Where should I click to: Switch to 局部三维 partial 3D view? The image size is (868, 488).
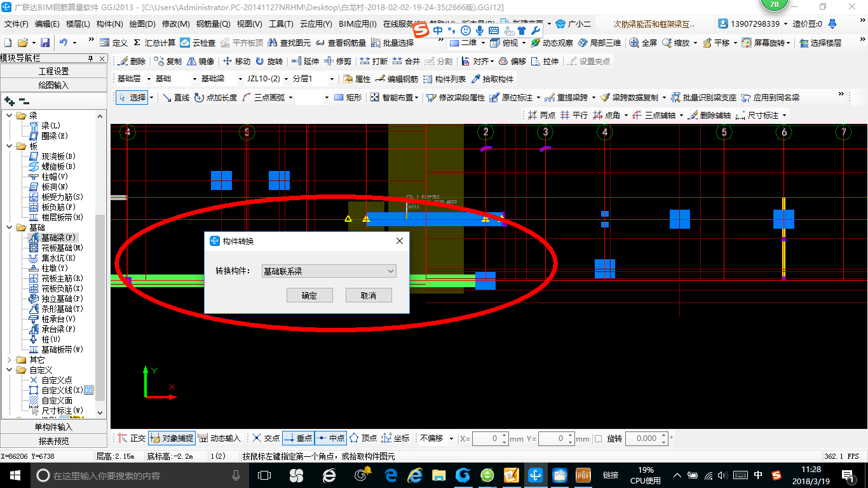pyautogui.click(x=599, y=43)
